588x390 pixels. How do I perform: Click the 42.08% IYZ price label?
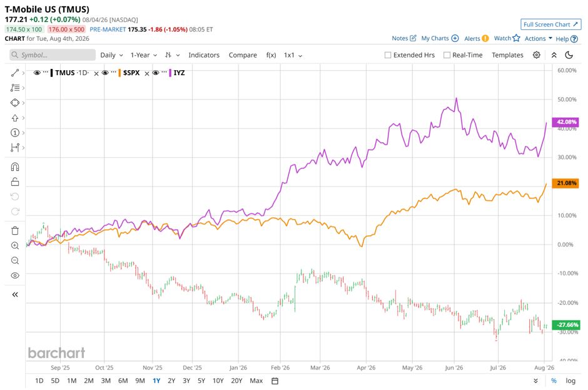click(566, 122)
